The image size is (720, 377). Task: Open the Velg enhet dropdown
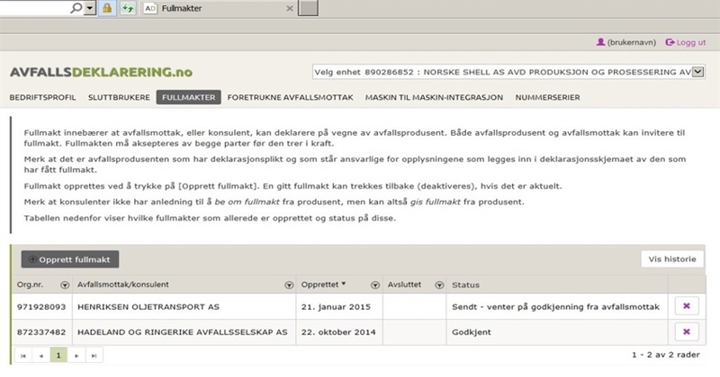[698, 72]
